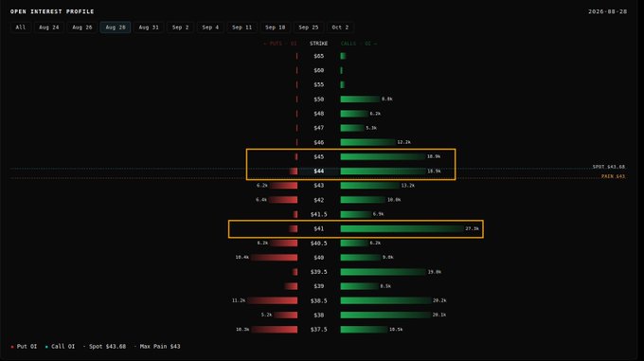Select the All expiries tab
644x361 pixels.
21,27
